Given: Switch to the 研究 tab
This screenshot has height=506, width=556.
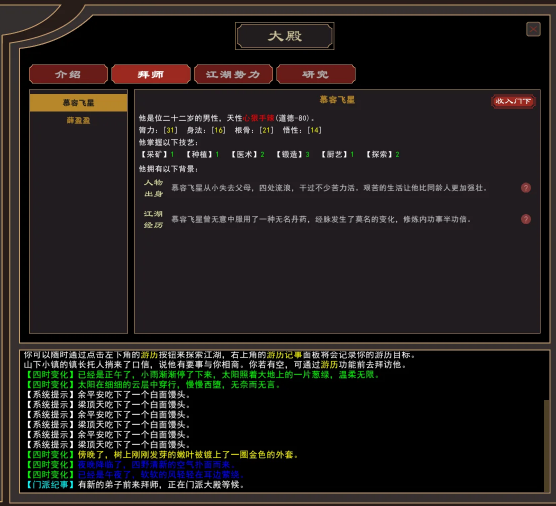Looking at the screenshot, I should pos(316,74).
